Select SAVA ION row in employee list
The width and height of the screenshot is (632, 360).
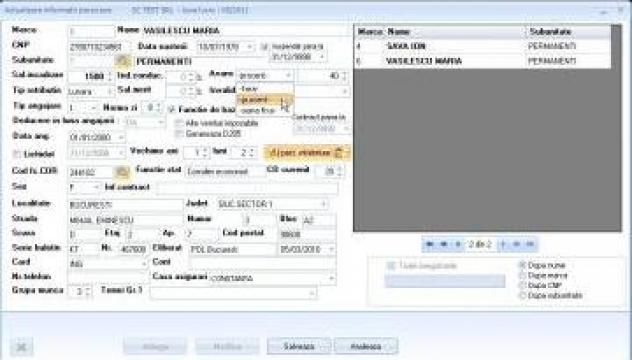point(483,46)
